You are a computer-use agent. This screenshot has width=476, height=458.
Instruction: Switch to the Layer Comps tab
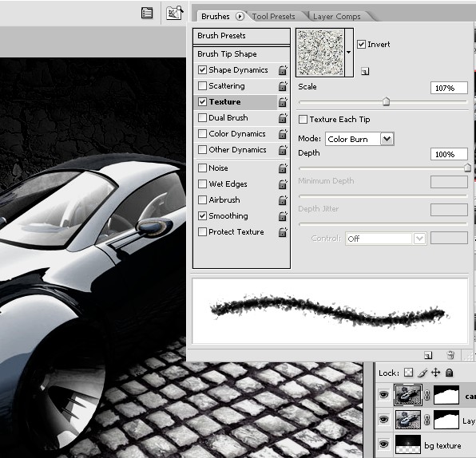point(337,17)
